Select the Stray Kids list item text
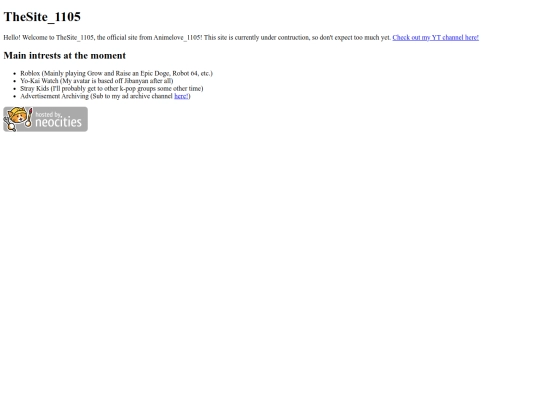 112,89
